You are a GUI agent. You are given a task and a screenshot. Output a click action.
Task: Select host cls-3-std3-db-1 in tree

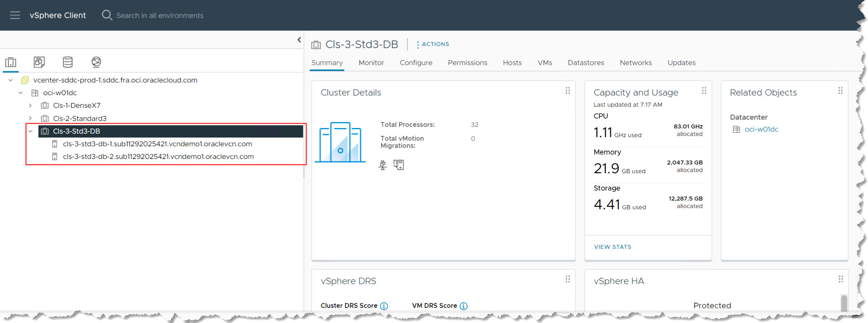pos(157,144)
